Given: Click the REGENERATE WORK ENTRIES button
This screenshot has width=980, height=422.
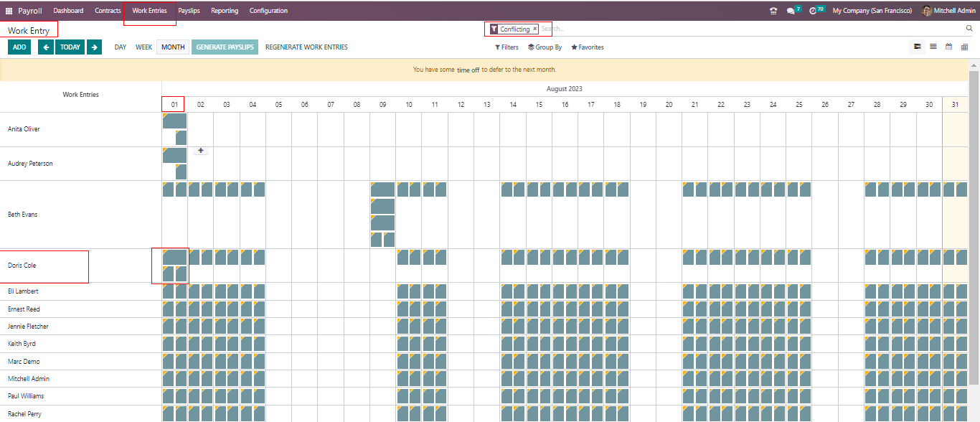Looking at the screenshot, I should pyautogui.click(x=306, y=47).
